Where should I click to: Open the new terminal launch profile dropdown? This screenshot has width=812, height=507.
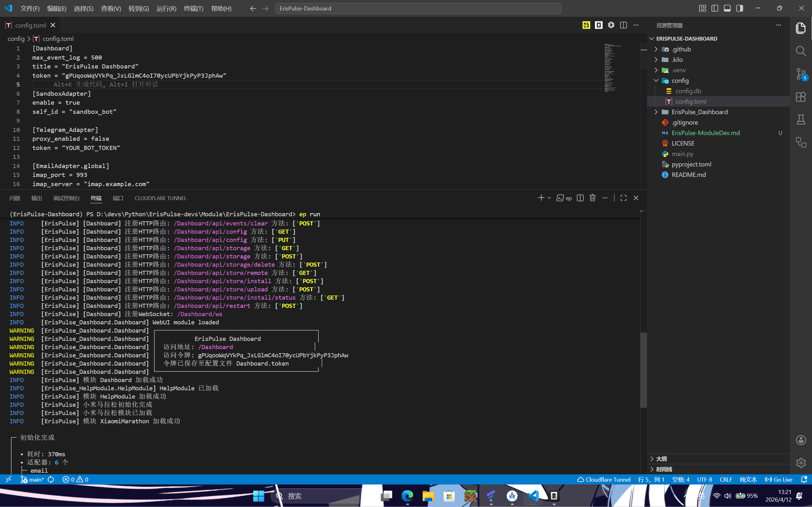point(549,198)
